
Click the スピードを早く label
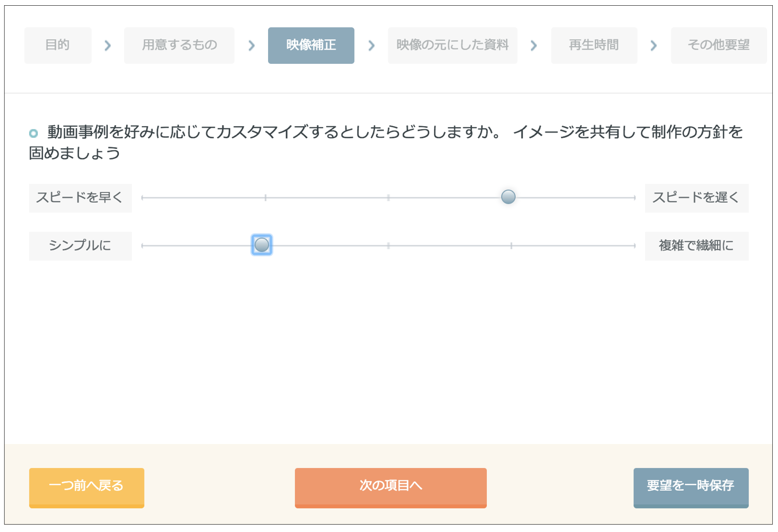(x=80, y=198)
